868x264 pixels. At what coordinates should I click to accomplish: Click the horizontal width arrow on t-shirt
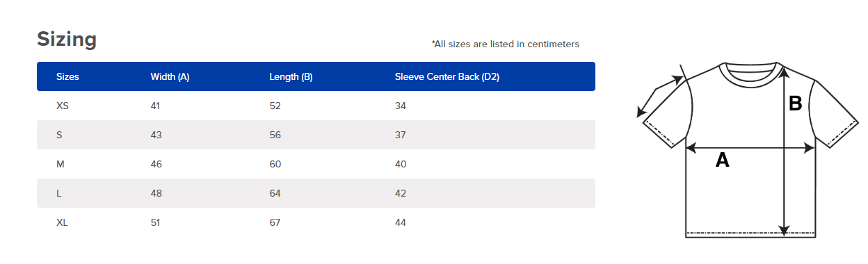tap(750, 148)
